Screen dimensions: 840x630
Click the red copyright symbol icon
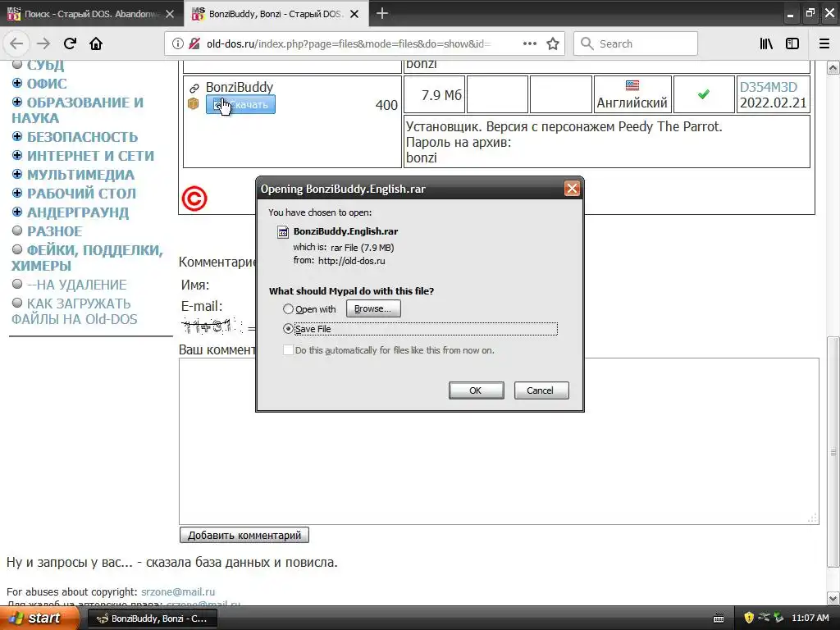pos(194,199)
